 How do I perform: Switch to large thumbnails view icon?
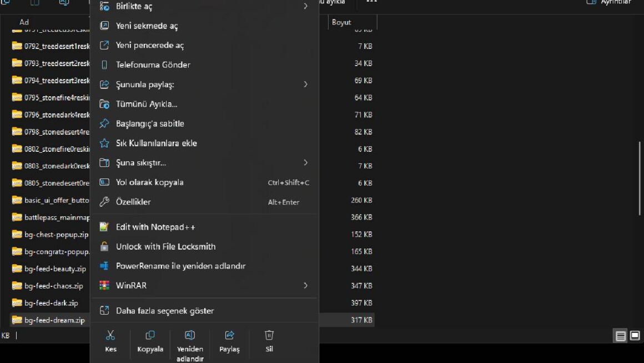click(635, 336)
